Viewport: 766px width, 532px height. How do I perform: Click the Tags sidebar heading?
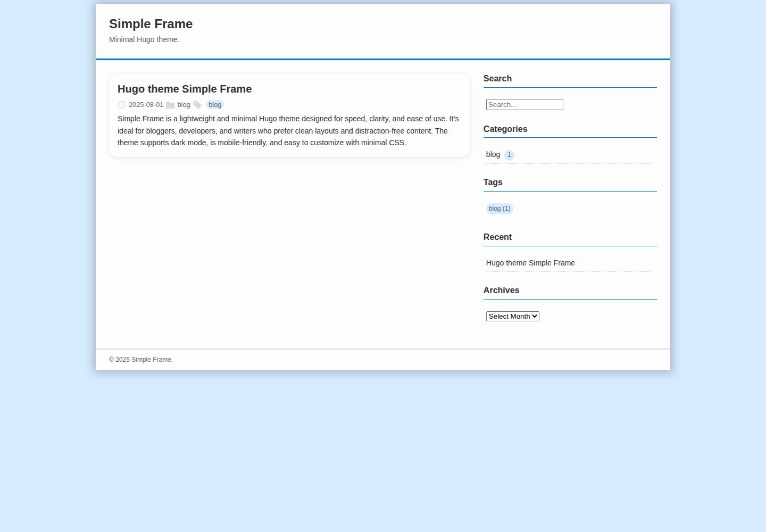(x=493, y=182)
